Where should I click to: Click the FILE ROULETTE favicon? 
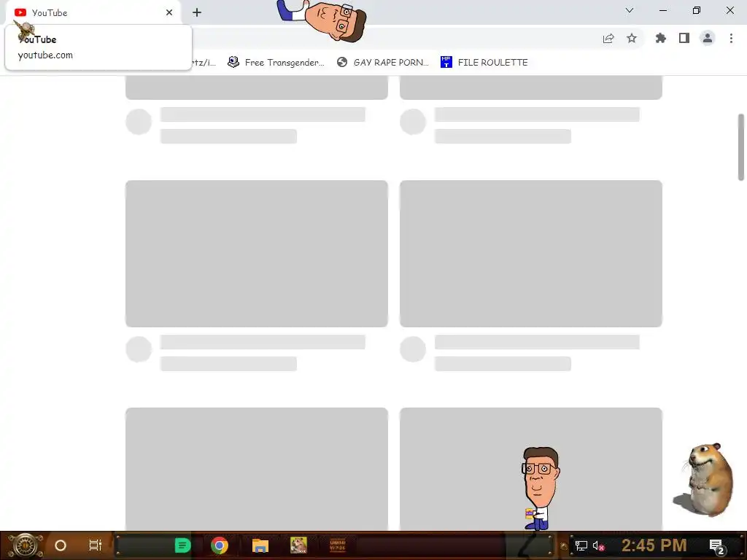click(446, 62)
